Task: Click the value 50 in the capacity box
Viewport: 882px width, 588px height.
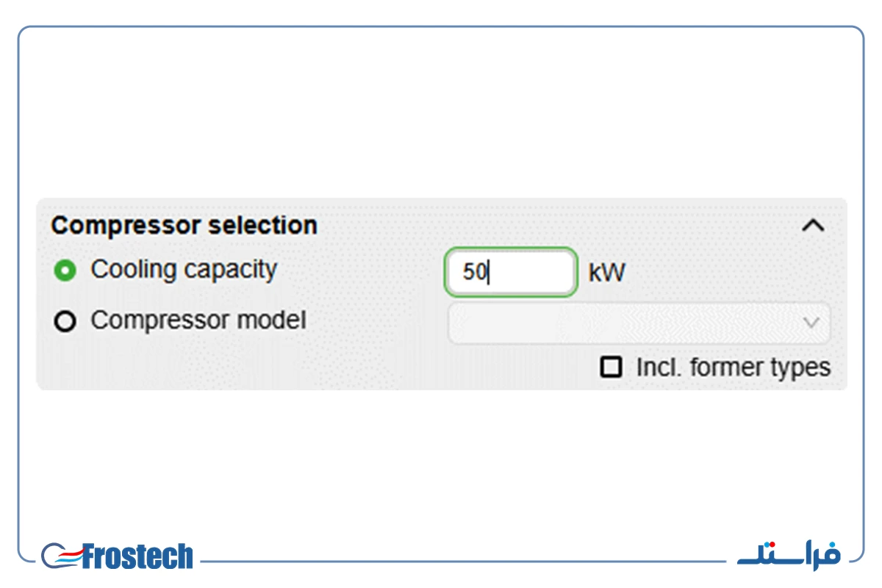Action: (x=474, y=273)
